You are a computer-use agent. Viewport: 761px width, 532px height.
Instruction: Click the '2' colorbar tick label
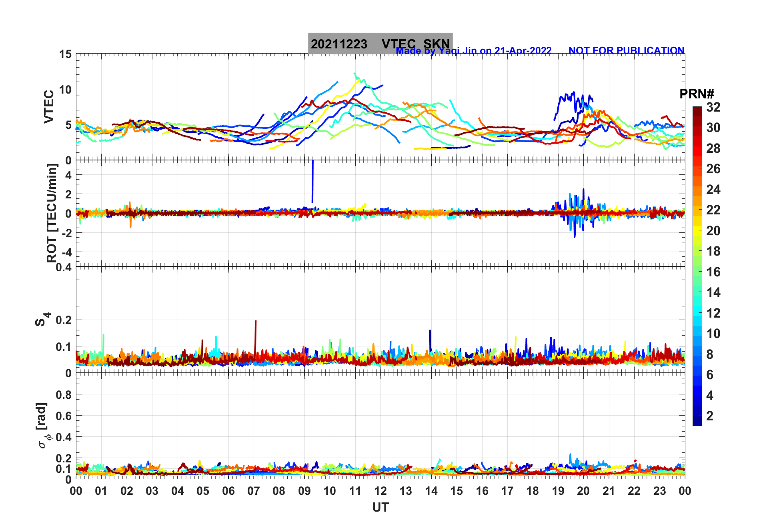(710, 416)
